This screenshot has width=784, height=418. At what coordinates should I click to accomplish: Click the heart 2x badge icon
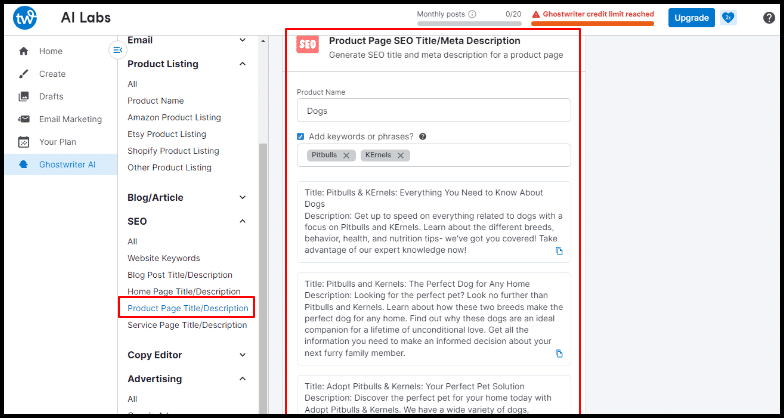[728, 18]
